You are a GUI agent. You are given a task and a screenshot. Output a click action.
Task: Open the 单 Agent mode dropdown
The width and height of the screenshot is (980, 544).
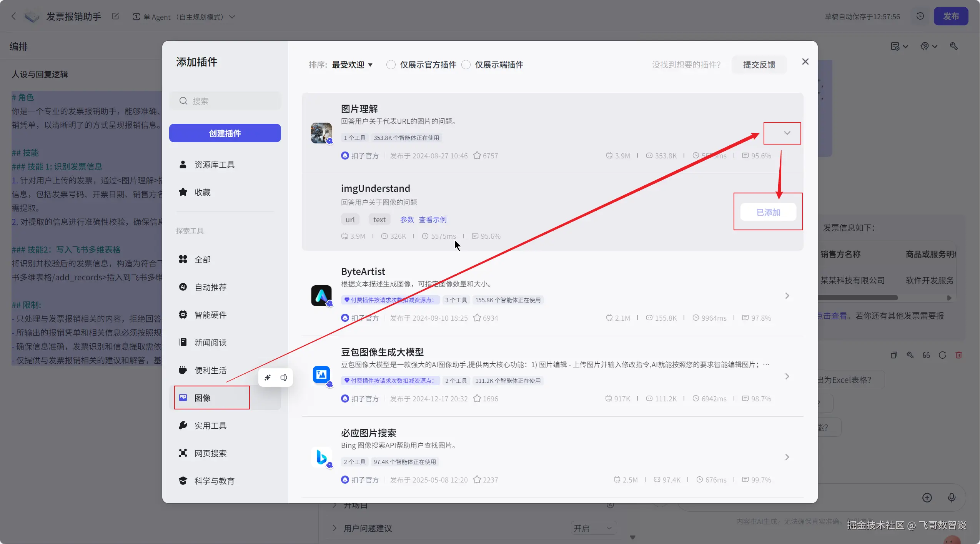point(184,17)
